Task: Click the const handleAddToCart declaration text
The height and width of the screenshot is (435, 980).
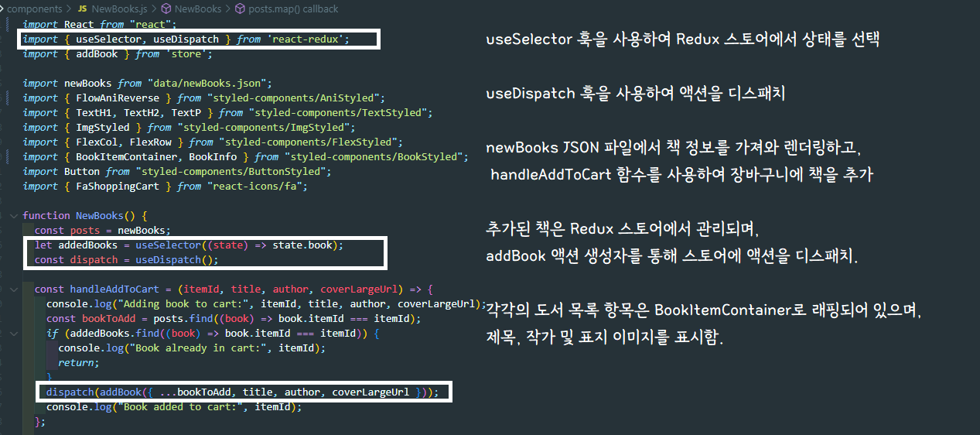Action: [235, 289]
